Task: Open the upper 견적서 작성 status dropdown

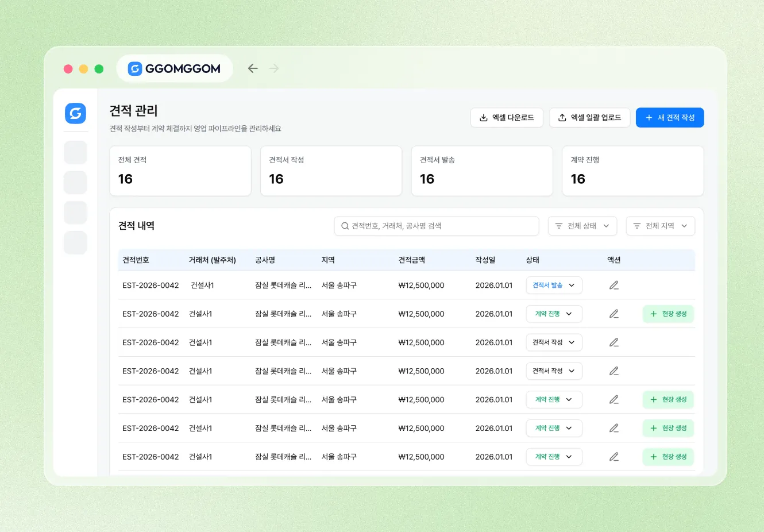Action: click(554, 342)
